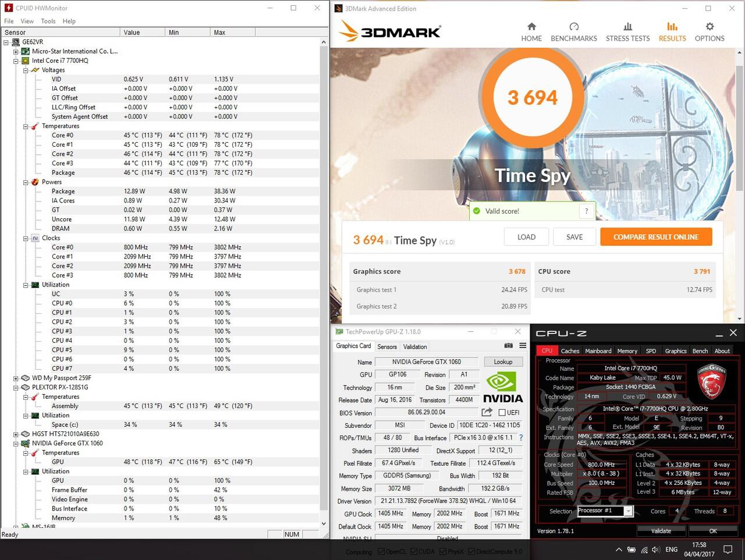This screenshot has height=560, width=745.
Task: Open the battery status tray icon
Action: [x=632, y=550]
